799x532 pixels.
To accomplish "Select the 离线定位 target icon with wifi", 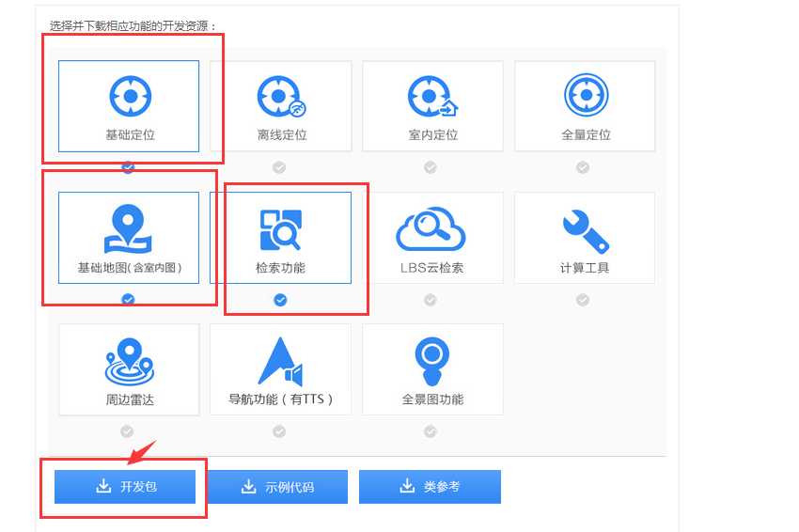I will click(281, 96).
